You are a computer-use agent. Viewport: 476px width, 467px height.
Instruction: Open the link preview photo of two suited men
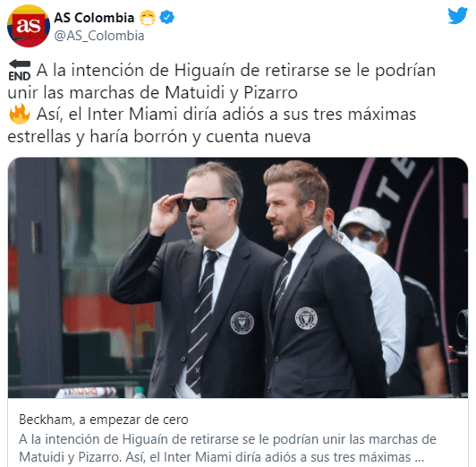point(238,277)
